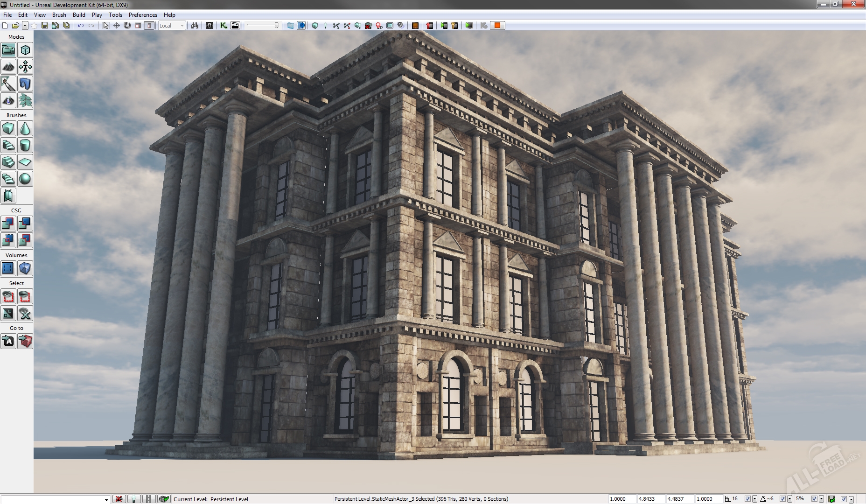Open the binoculars Find Actors tool

click(195, 26)
